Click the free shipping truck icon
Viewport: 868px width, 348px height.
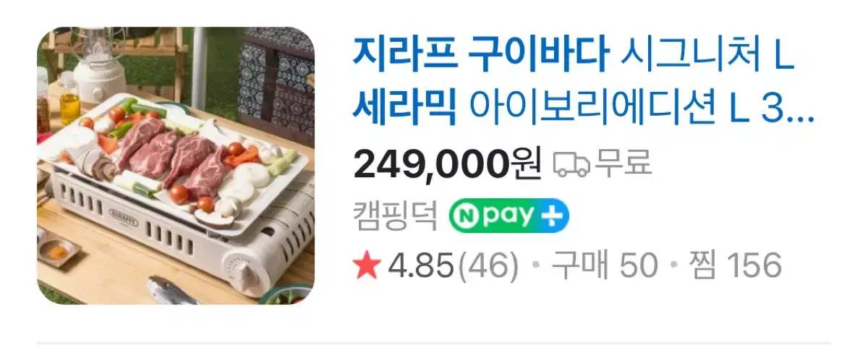point(571,164)
